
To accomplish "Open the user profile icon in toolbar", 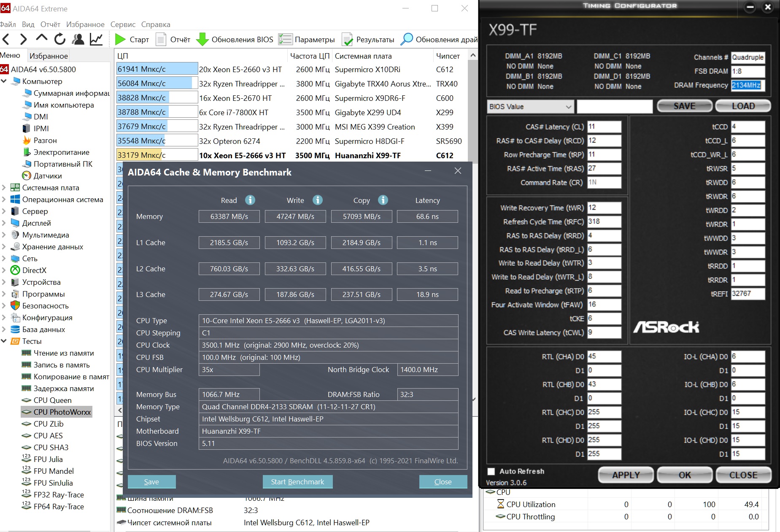I will pyautogui.click(x=78, y=39).
